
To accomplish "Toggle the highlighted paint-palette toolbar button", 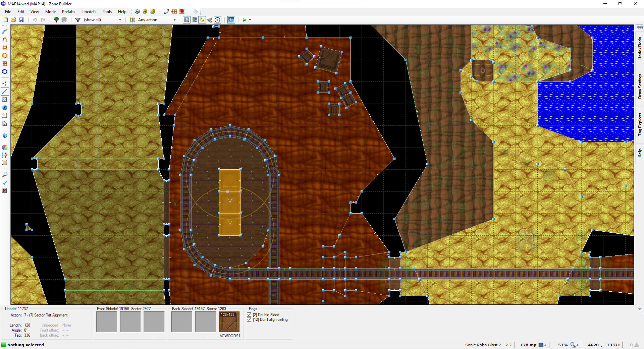I will 202,20.
